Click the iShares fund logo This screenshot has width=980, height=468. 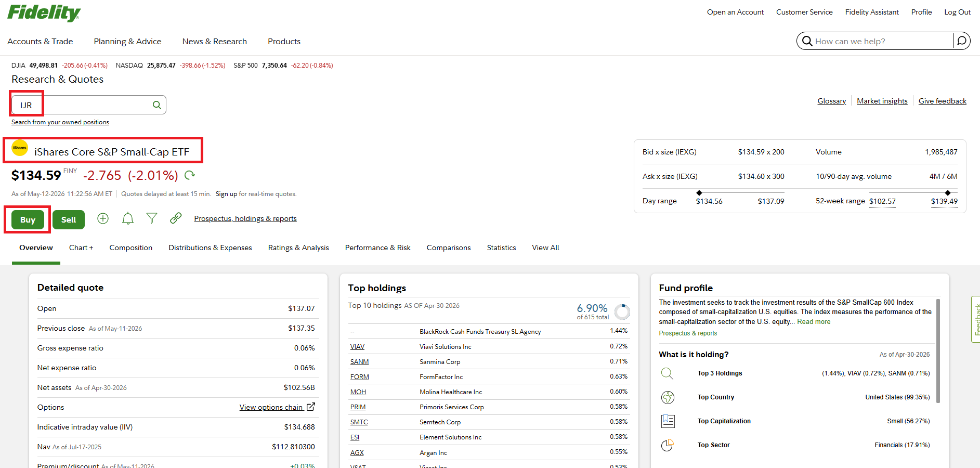click(20, 148)
